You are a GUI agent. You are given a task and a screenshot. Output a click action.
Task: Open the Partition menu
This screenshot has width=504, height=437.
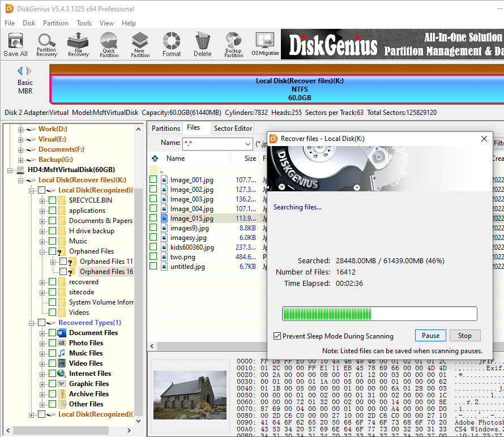pyautogui.click(x=55, y=23)
